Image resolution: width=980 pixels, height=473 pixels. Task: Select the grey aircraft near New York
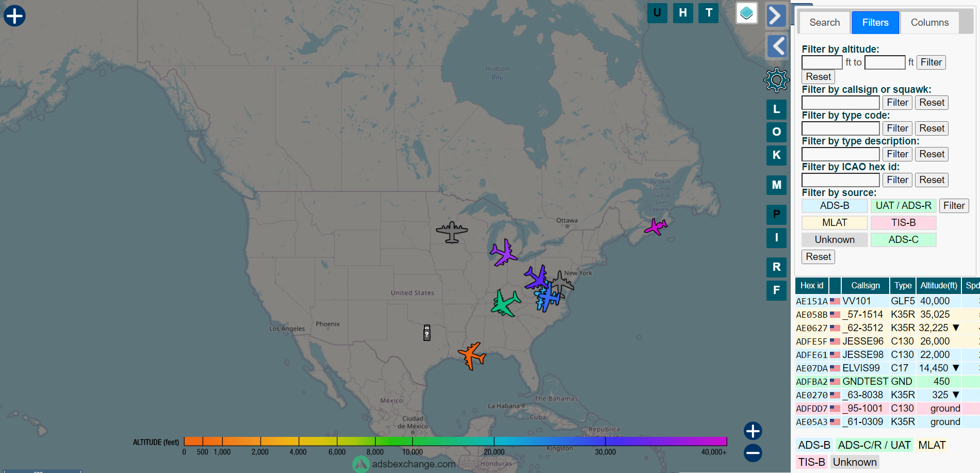point(562,283)
